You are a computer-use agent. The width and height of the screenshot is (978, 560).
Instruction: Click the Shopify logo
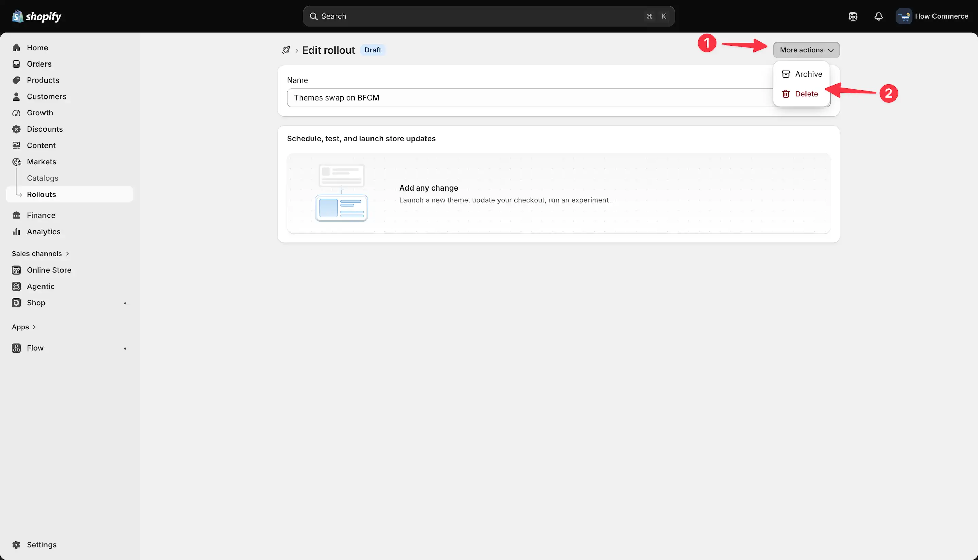(x=37, y=16)
